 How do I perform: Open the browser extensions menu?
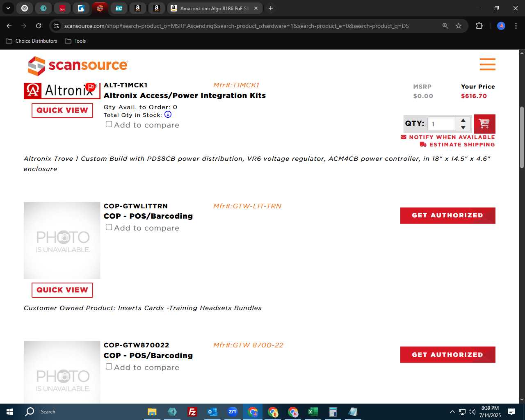[479, 26]
